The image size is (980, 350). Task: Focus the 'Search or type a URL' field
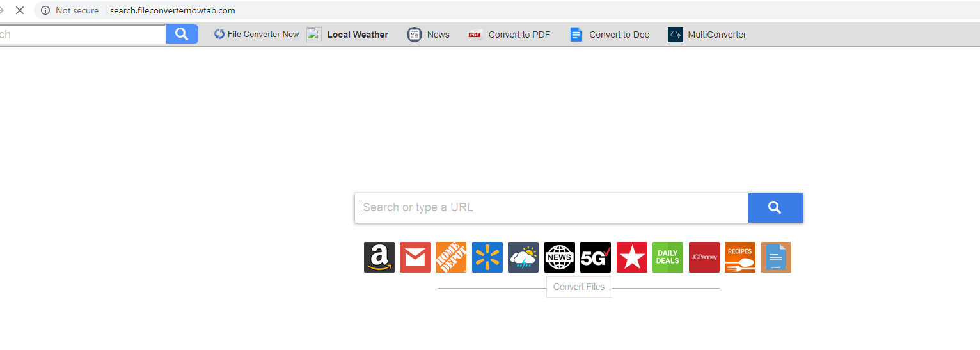point(551,208)
